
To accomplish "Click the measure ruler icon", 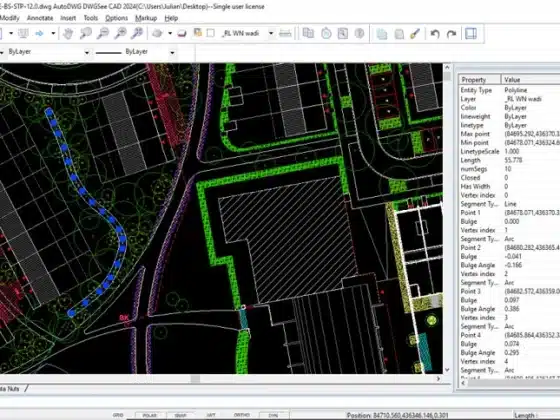I will click(x=285, y=34).
